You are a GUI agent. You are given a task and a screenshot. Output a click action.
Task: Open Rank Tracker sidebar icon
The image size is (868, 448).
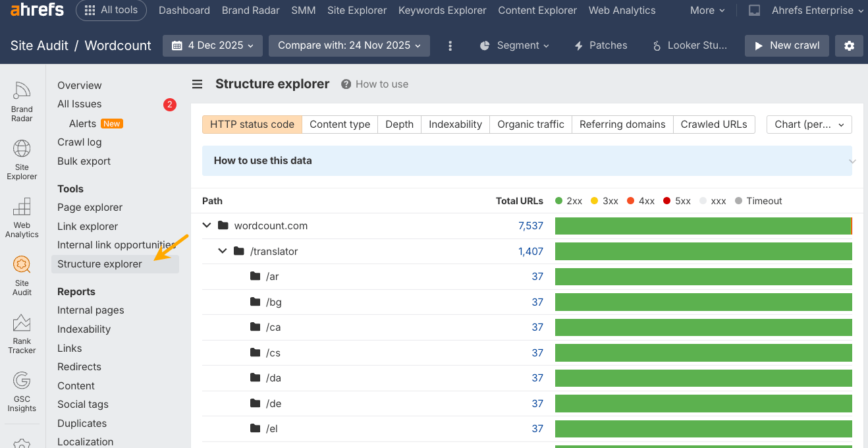[22, 333]
